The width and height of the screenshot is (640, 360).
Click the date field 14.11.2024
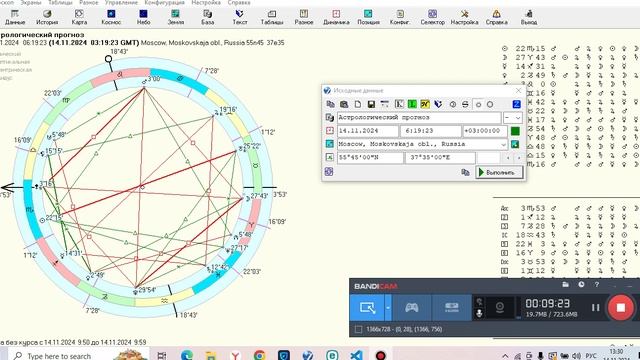click(367, 131)
